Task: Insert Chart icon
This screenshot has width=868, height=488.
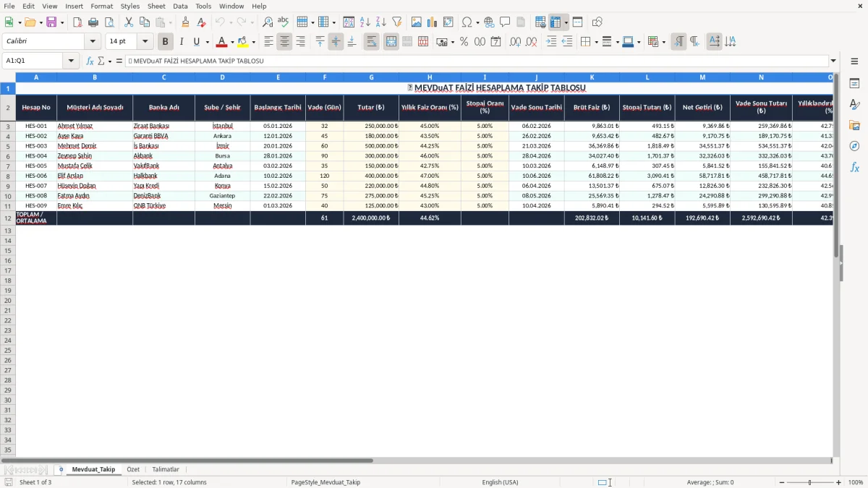Action: (433, 22)
